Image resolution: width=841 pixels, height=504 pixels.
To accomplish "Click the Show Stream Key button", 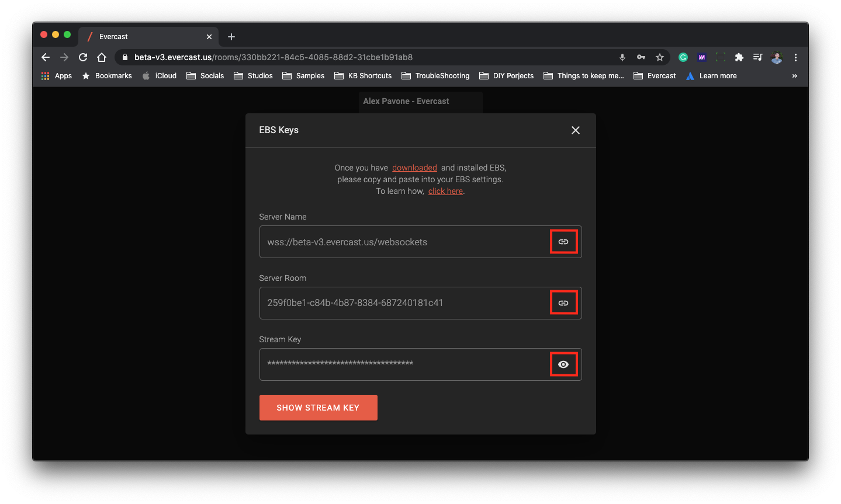I will click(319, 408).
